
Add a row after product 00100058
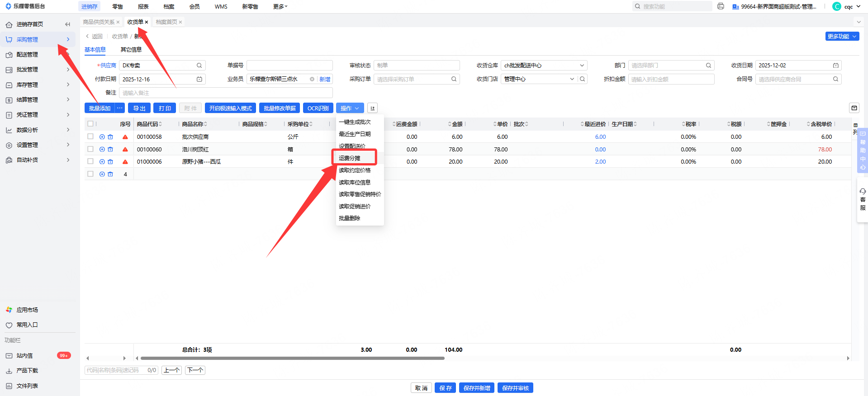click(x=102, y=137)
